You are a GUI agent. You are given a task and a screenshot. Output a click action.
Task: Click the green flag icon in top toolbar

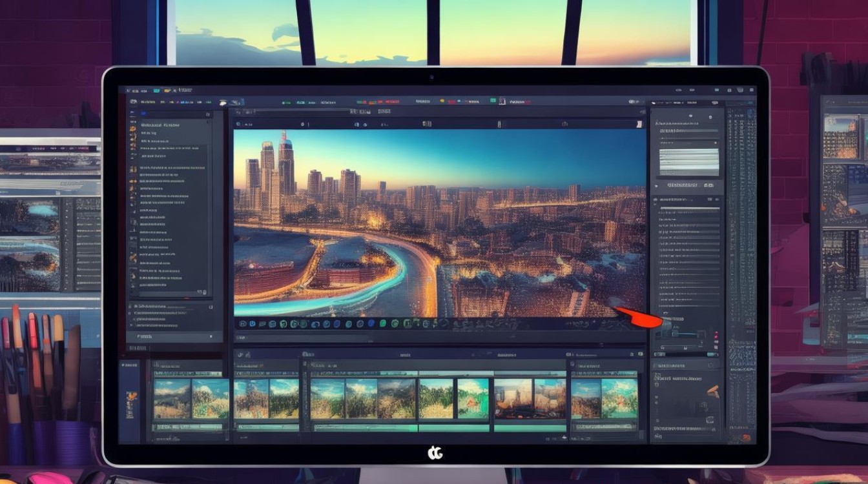pos(493,101)
